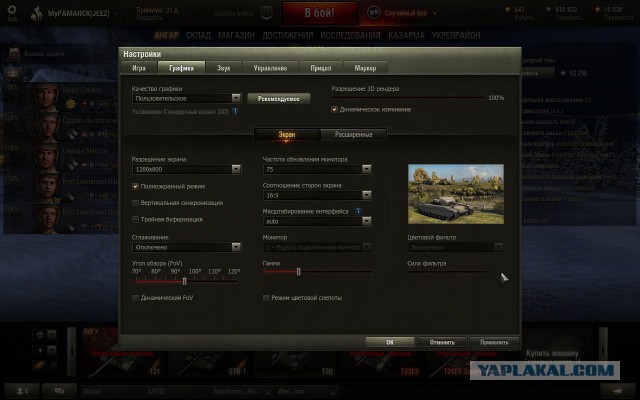The height and width of the screenshot is (400, 640).
Task: Click the bottom-right notification icon
Action: 618,391
